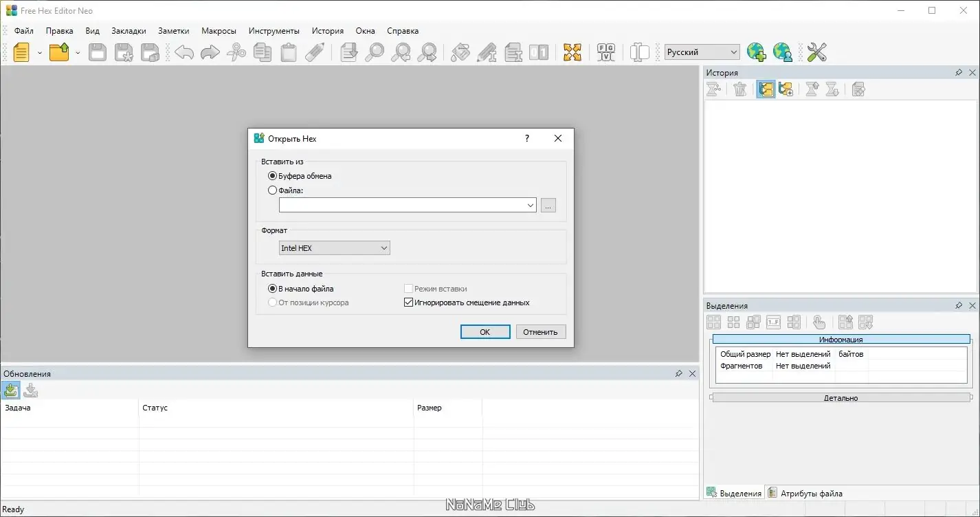Click the OK button in dialog
The height and width of the screenshot is (517, 980).
pyautogui.click(x=485, y=332)
